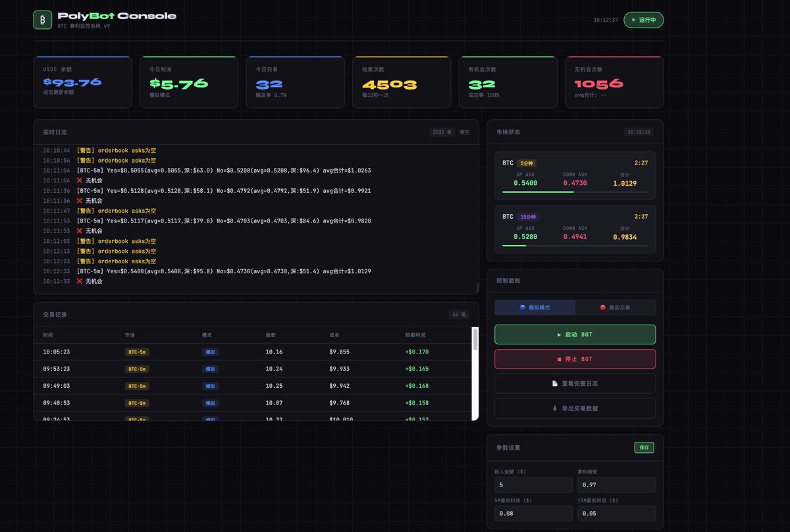Click the 投入金额 input field

(x=534, y=485)
